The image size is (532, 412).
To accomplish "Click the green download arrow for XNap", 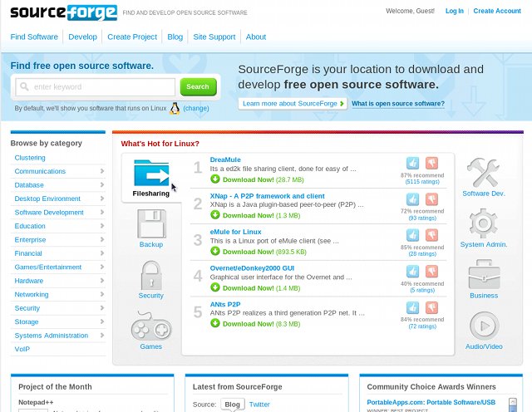I will click(215, 215).
